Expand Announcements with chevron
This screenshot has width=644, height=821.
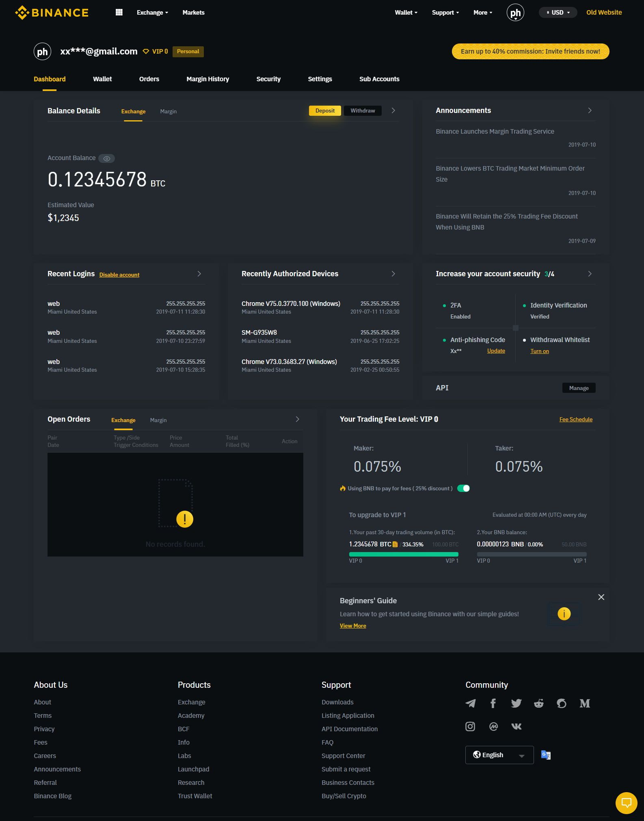590,110
